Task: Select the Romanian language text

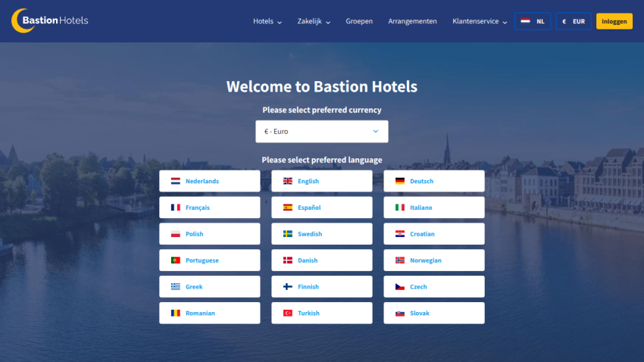Action: click(200, 314)
